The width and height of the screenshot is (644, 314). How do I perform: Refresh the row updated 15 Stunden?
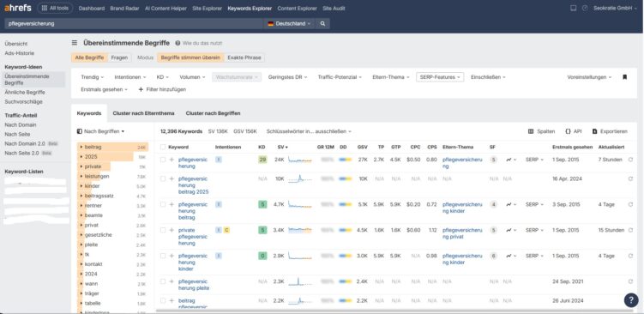tap(630, 230)
